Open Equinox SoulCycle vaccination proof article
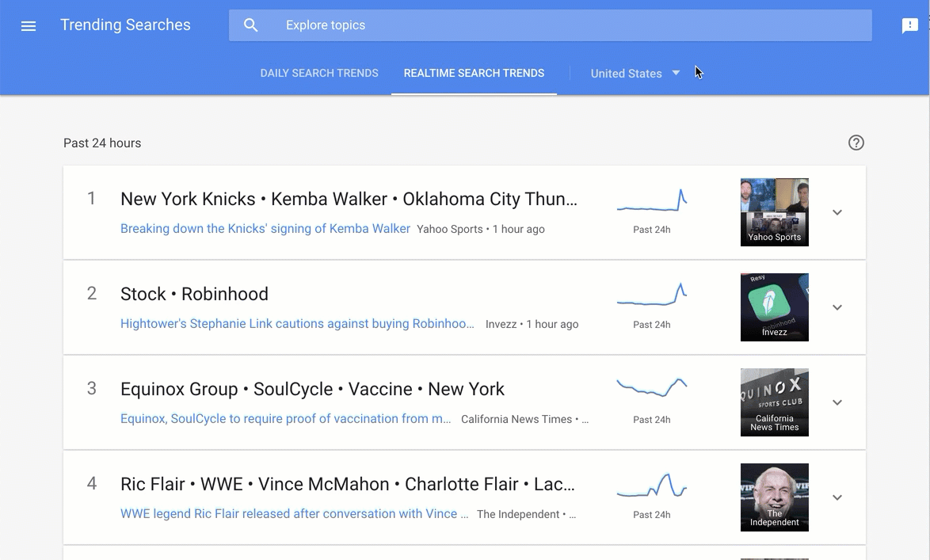The image size is (930, 560). (x=285, y=418)
